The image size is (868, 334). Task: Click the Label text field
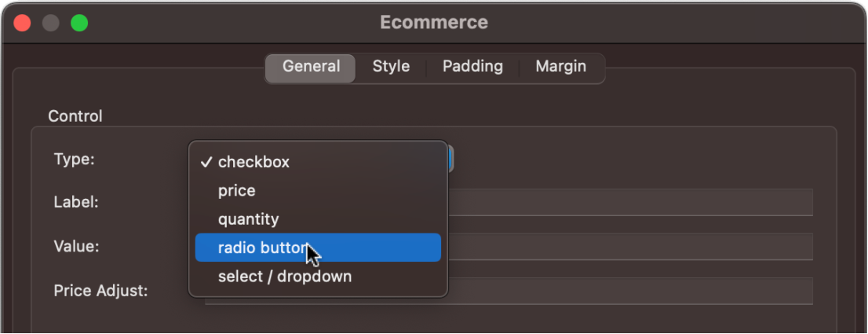[x=628, y=203]
